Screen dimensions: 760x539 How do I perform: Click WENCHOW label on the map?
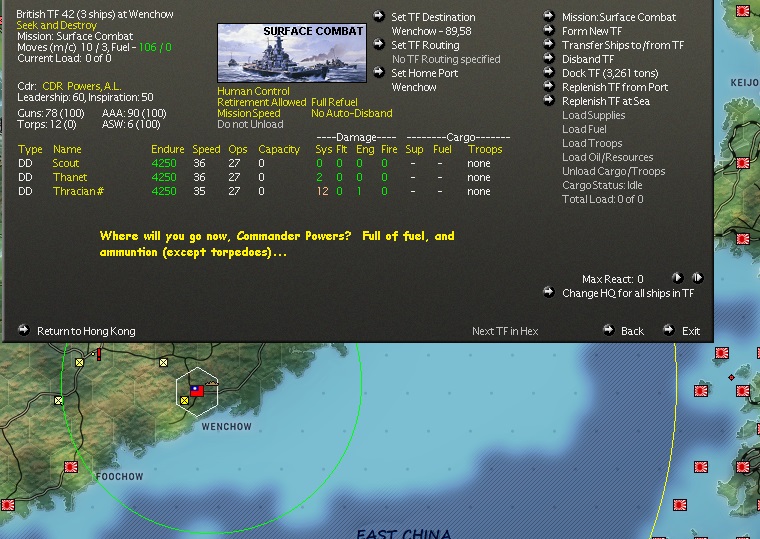[x=226, y=427]
